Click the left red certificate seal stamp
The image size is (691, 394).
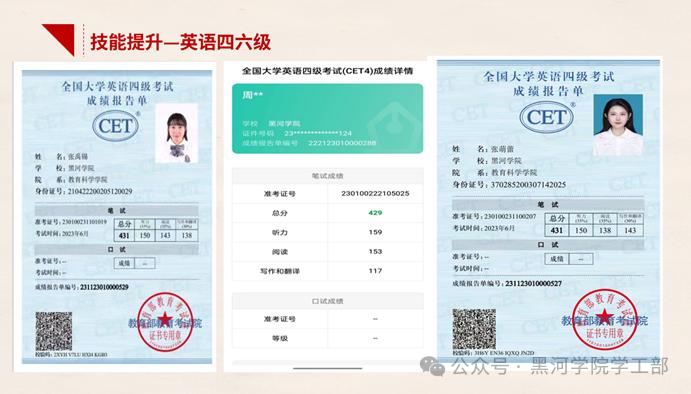pyautogui.click(x=165, y=322)
